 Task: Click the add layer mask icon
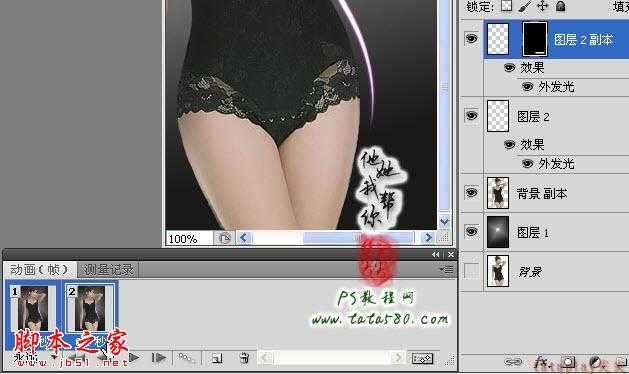click(x=568, y=362)
